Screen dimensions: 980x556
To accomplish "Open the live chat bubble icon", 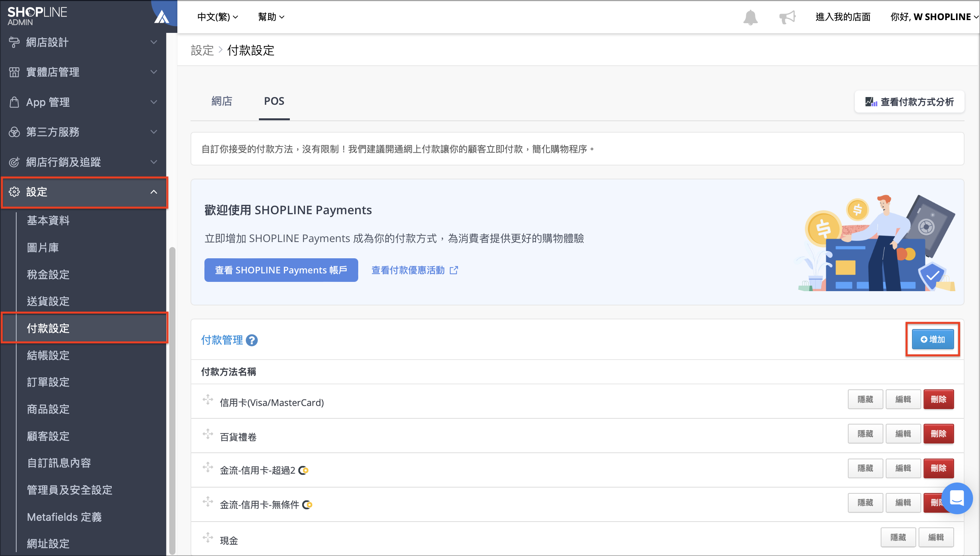I will click(957, 498).
